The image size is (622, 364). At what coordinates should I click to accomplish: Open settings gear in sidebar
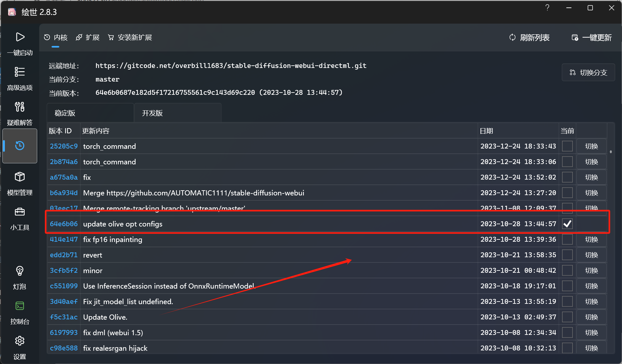[20, 341]
